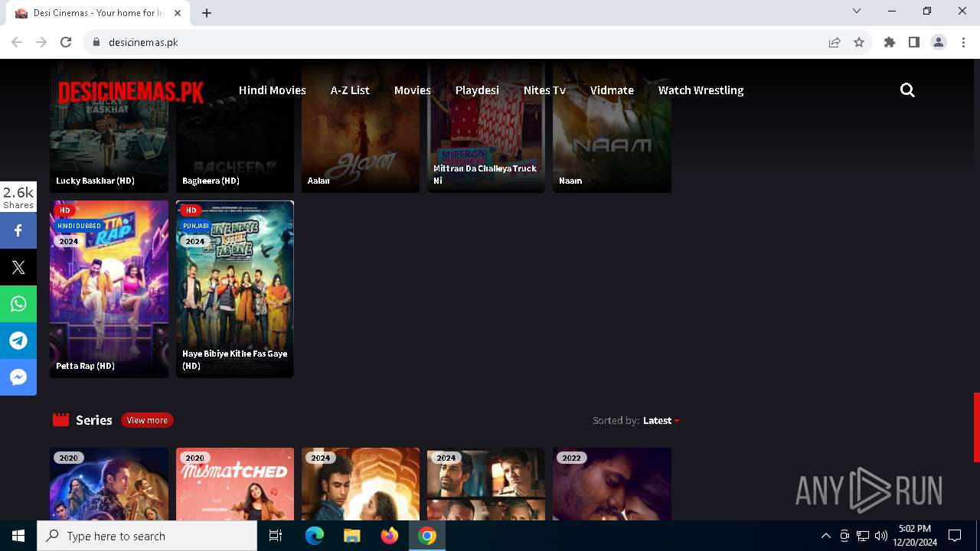
Task: Open the Windows Start menu
Action: 18,536
